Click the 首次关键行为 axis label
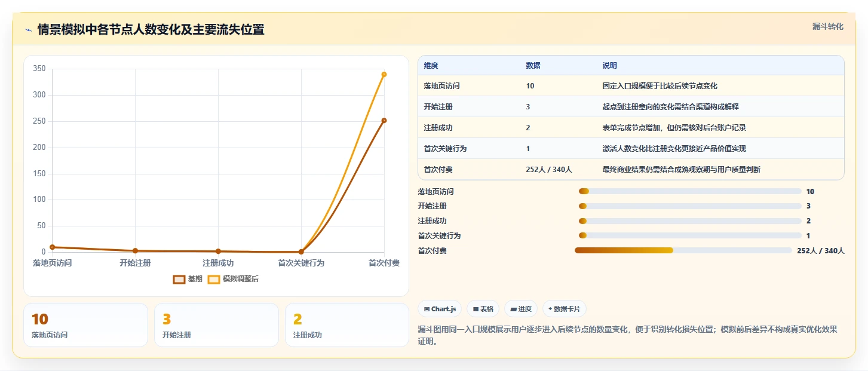The height and width of the screenshot is (371, 868). pyautogui.click(x=301, y=263)
